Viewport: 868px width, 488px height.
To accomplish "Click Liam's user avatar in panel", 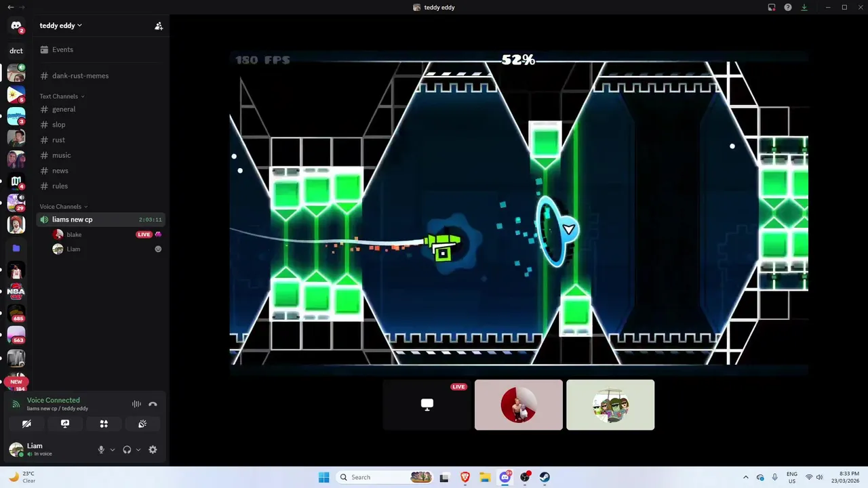I will 16,450.
